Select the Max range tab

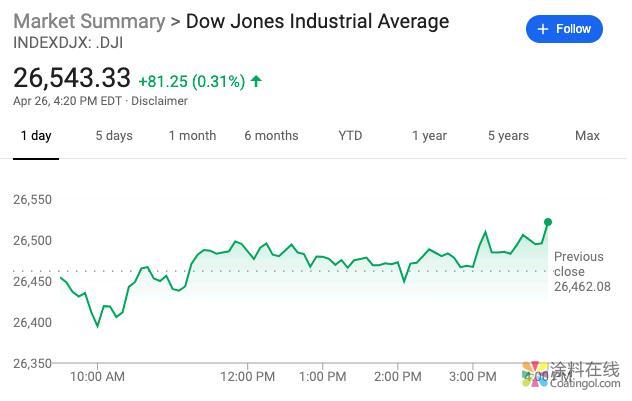[587, 136]
